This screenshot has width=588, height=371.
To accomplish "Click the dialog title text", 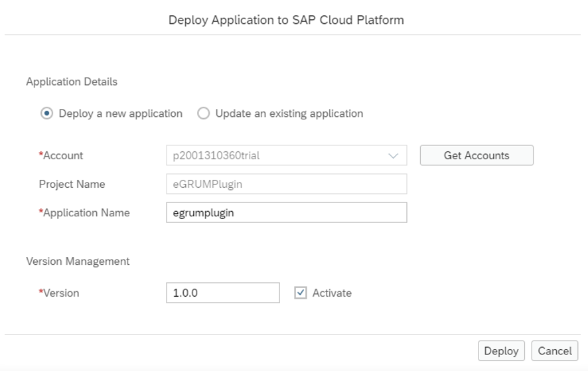I will (286, 20).
